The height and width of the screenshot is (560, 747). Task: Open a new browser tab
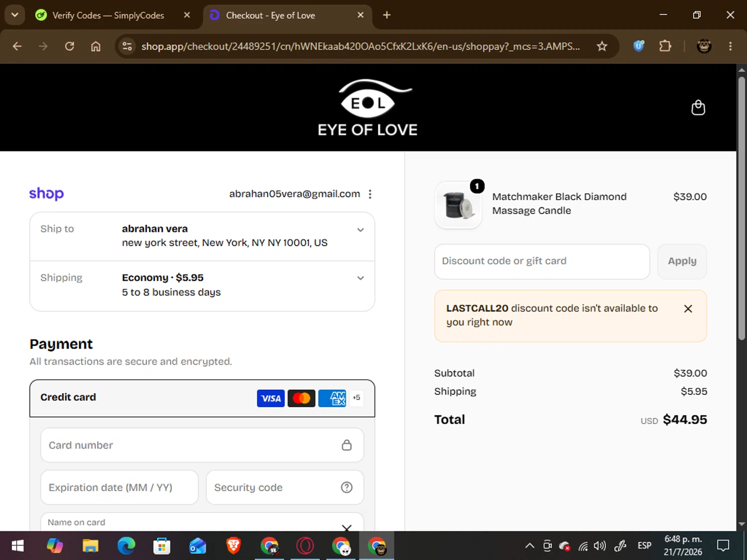386,15
